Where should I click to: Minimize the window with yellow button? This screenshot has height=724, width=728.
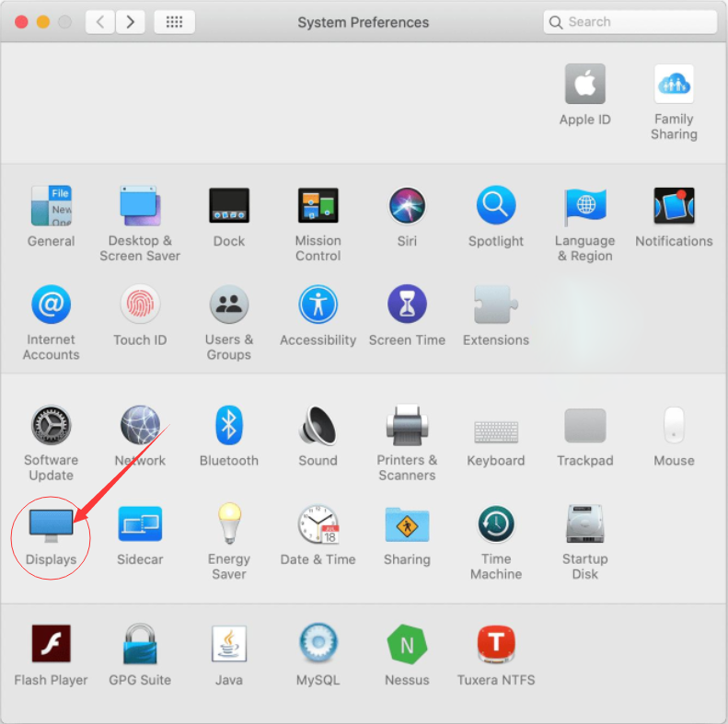43,22
